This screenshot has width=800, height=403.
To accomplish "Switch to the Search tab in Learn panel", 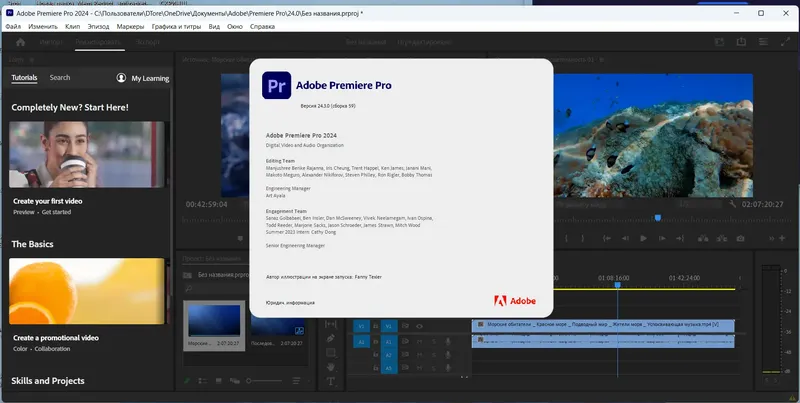I will (x=60, y=78).
